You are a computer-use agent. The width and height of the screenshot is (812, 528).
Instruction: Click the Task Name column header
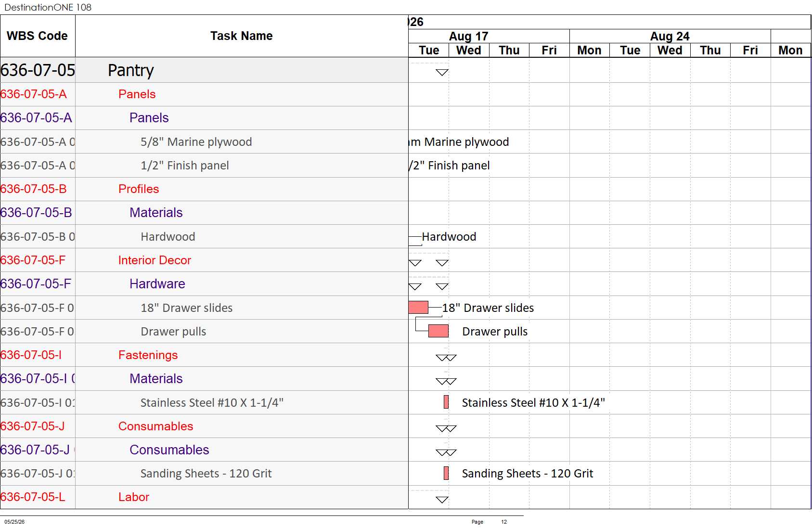(x=242, y=36)
